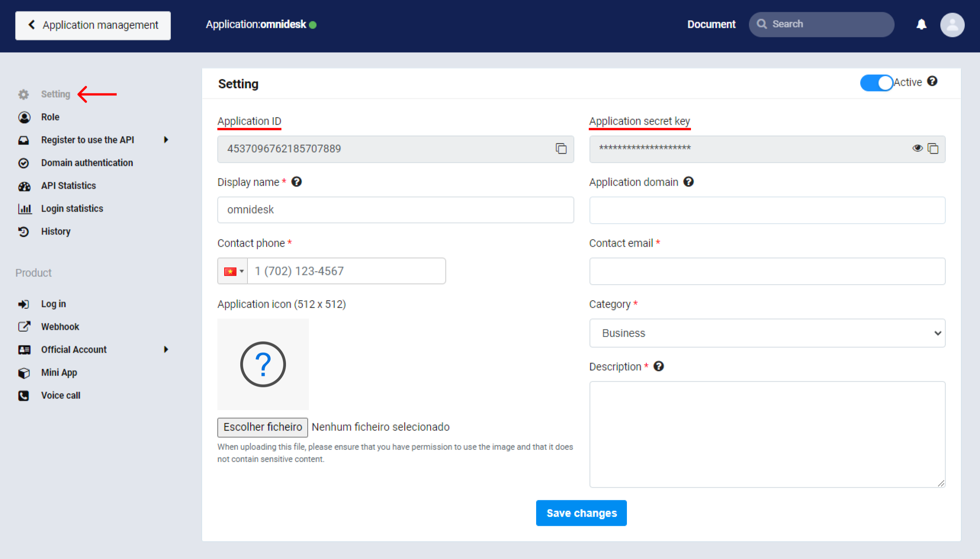Image resolution: width=980 pixels, height=559 pixels.
Task: Click help icon beside Application domain
Action: [x=689, y=182]
